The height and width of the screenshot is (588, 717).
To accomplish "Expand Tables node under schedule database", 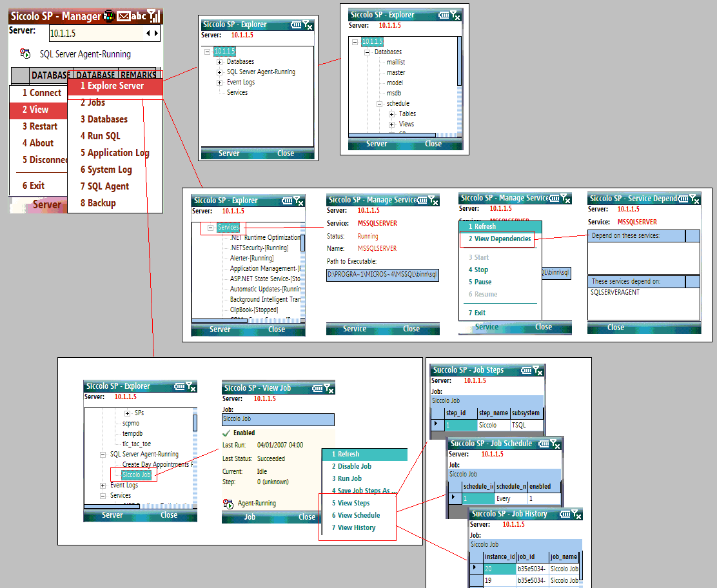I will click(392, 114).
